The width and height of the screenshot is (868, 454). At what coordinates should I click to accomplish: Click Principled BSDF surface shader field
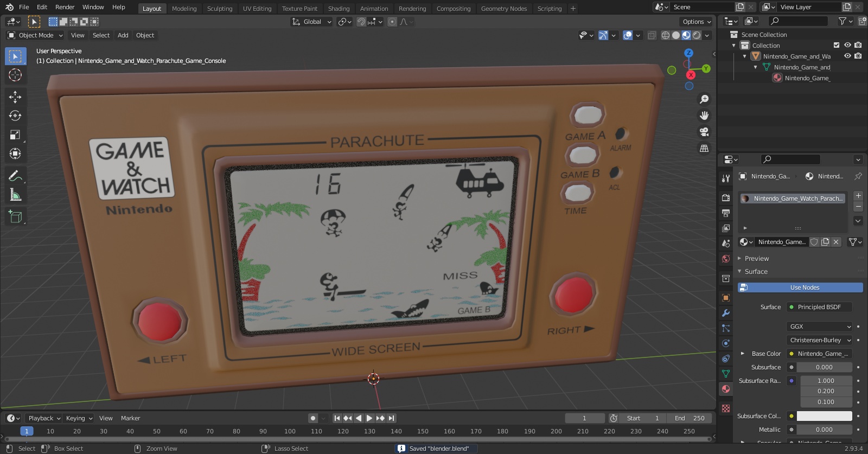coord(819,307)
